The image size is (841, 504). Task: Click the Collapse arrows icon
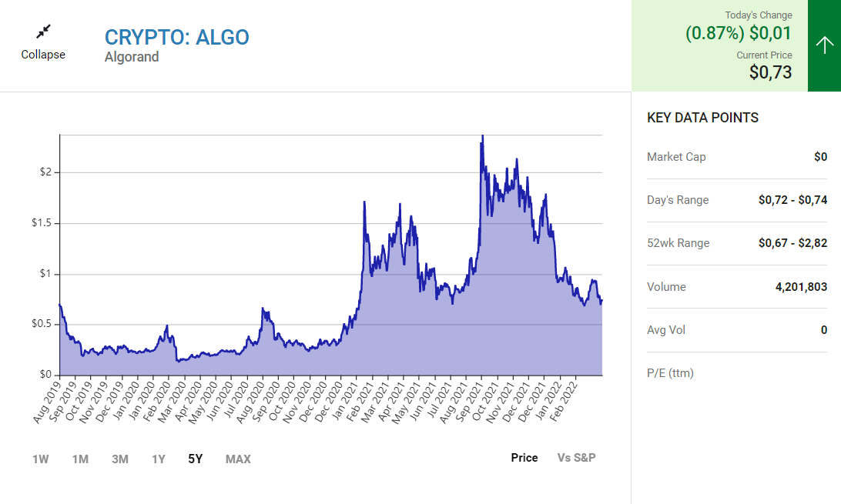(43, 32)
